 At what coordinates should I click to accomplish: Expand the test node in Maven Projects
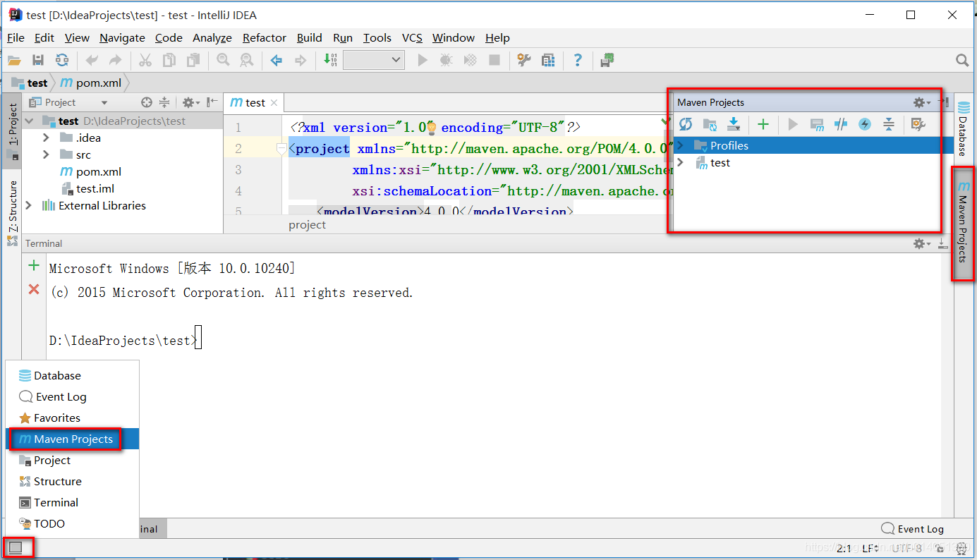coord(681,162)
